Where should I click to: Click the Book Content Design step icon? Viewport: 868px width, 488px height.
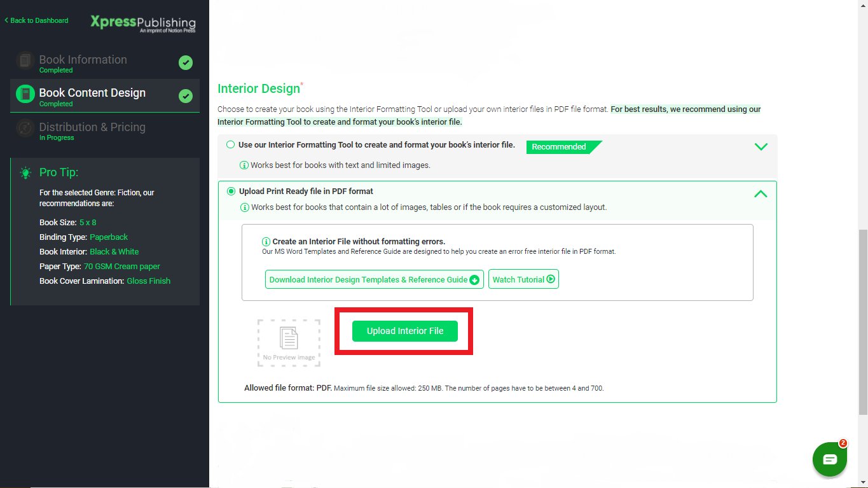coord(25,94)
